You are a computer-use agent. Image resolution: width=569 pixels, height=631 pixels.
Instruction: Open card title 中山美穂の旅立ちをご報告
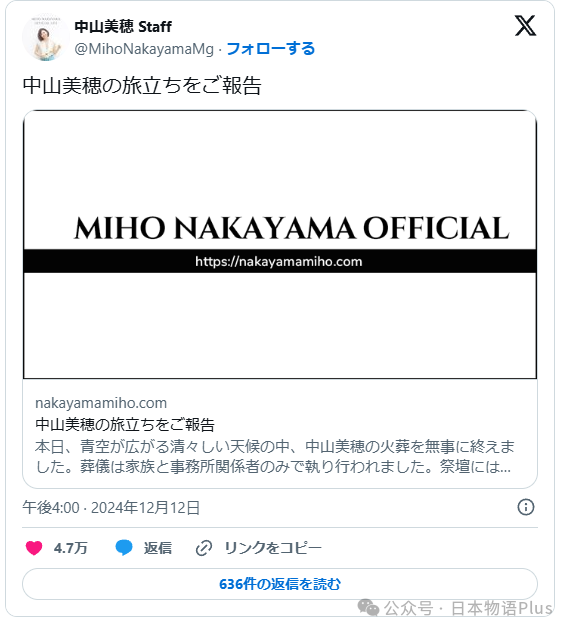125,425
